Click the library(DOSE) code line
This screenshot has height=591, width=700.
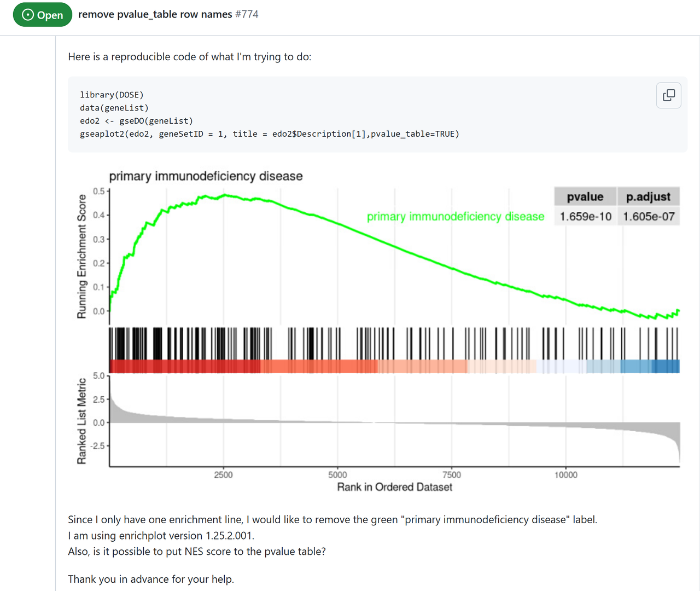[112, 95]
